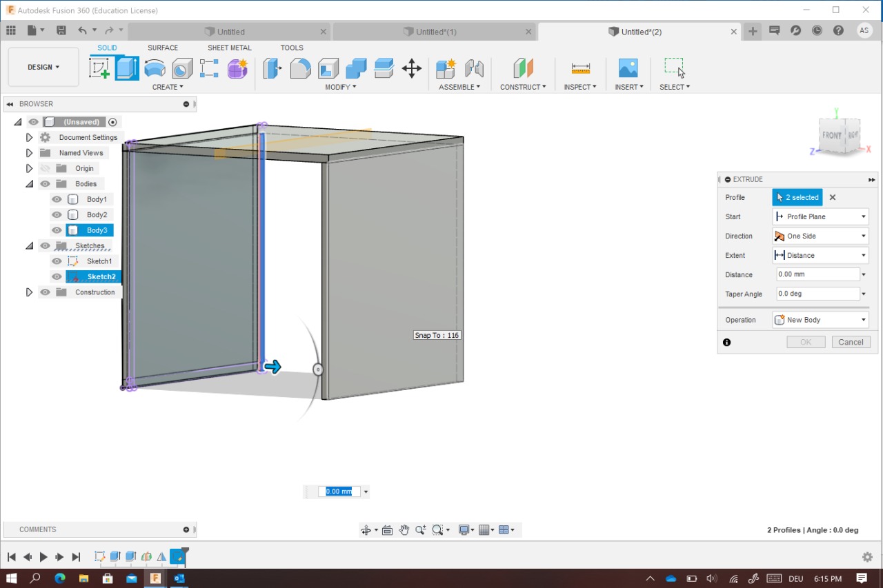Image resolution: width=883 pixels, height=588 pixels.
Task: Select the Revolve tool
Action: click(x=155, y=68)
